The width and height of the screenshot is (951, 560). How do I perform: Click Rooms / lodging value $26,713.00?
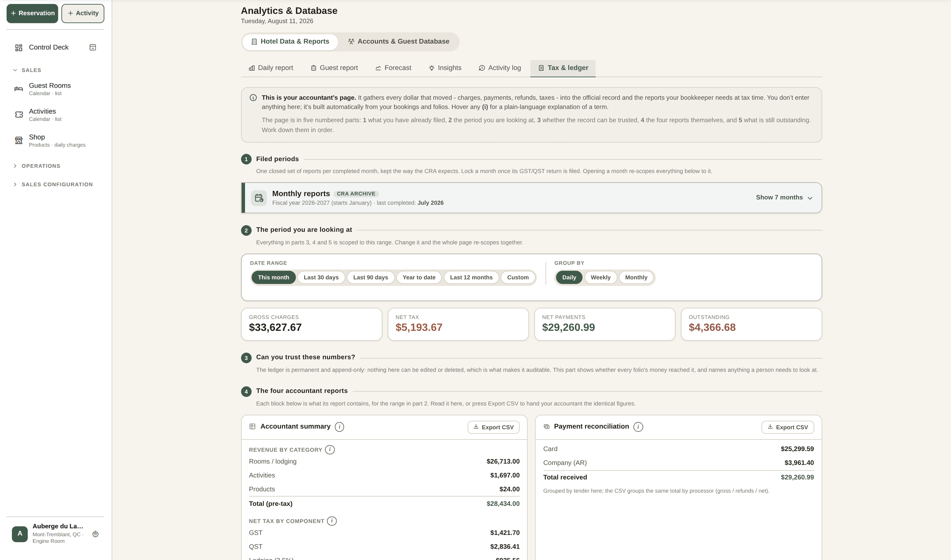coord(503,462)
